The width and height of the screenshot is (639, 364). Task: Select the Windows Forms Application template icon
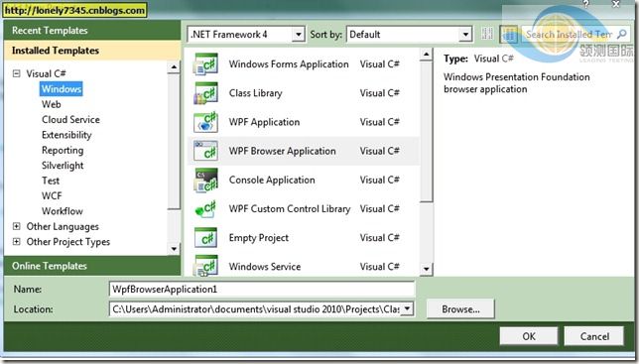pos(205,64)
